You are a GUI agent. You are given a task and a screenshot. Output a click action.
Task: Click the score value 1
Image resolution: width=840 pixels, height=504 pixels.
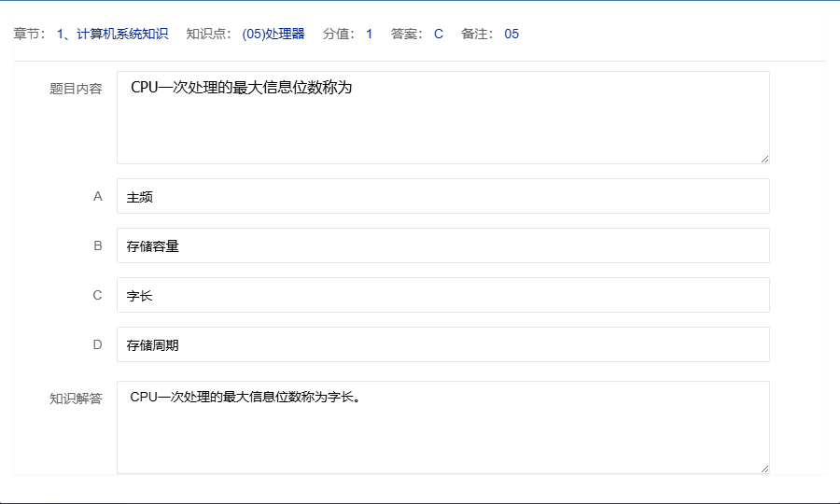[x=369, y=35]
